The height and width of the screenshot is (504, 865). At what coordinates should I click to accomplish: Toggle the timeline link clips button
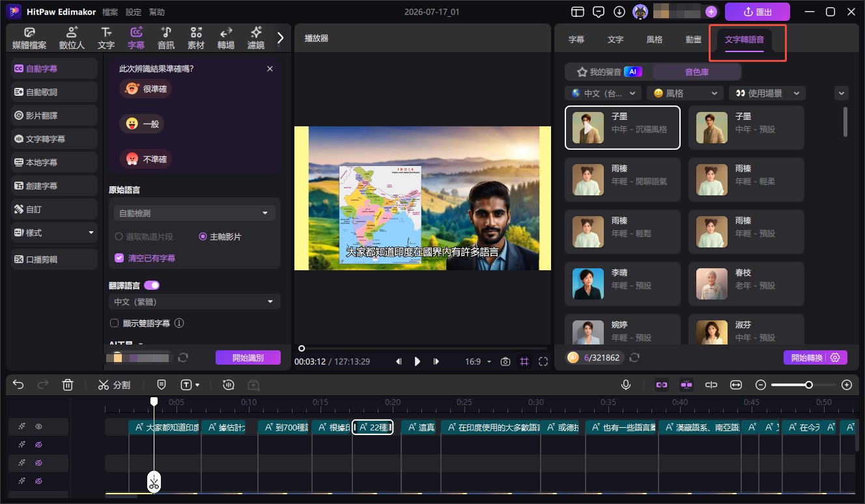(662, 385)
